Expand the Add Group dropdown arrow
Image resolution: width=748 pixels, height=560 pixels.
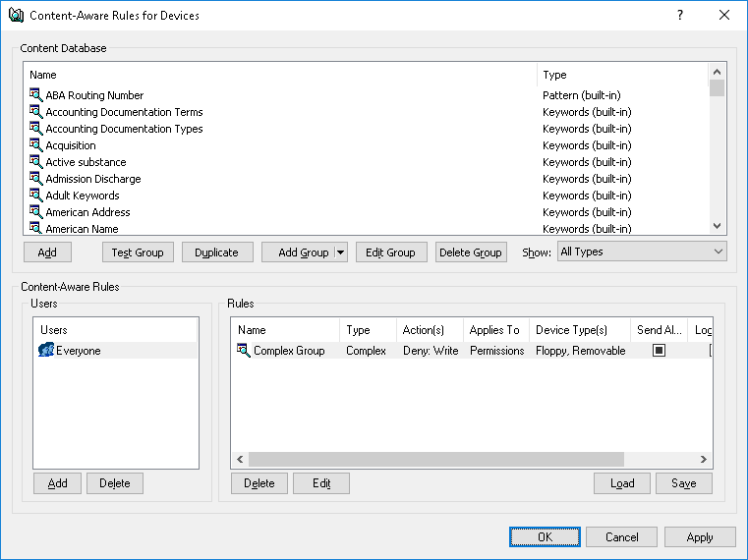click(340, 252)
